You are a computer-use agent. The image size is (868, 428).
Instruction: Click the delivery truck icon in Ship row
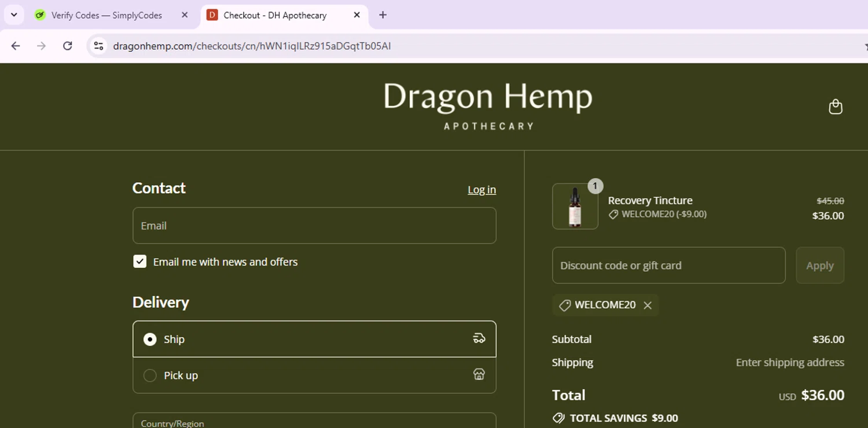(x=479, y=338)
